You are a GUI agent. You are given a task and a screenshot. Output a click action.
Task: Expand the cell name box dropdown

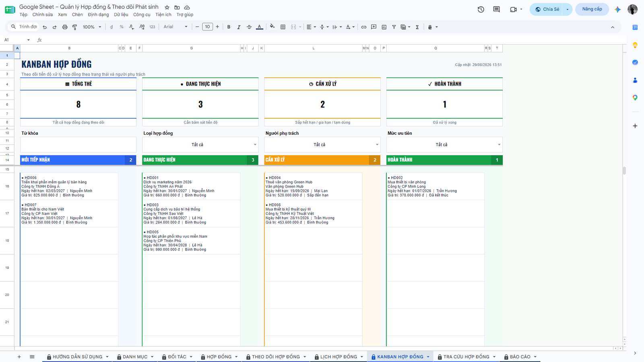(x=28, y=40)
